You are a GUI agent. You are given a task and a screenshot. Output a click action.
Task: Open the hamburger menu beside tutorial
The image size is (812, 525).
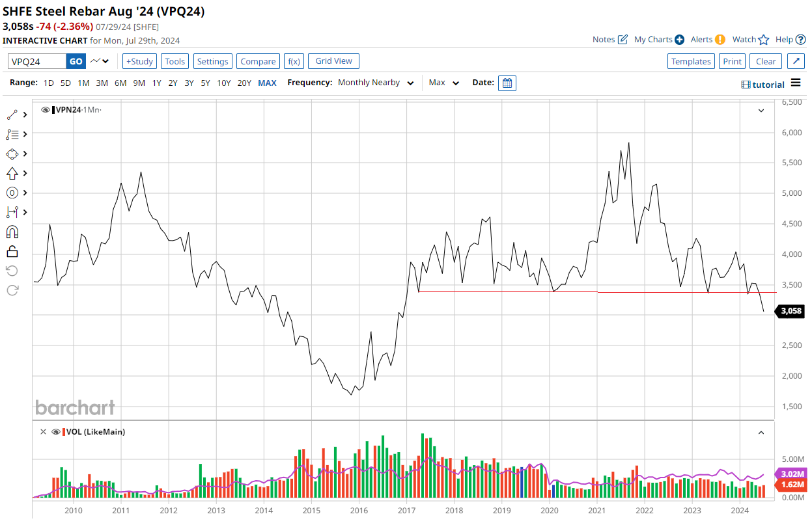[796, 83]
